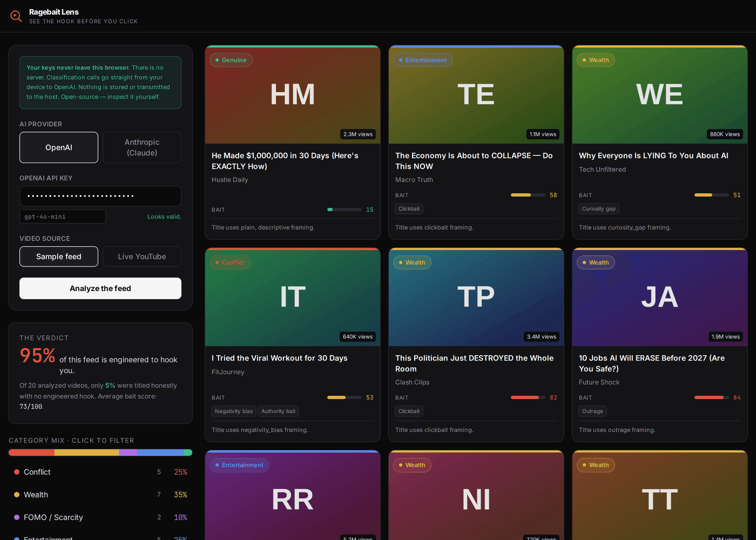This screenshot has width=756, height=540.
Task: Click the 3.4M views label
Action: pos(541,336)
